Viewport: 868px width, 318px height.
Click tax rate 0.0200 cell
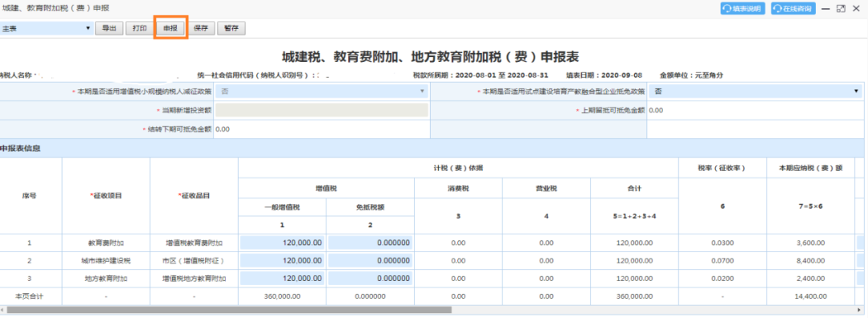[723, 278]
